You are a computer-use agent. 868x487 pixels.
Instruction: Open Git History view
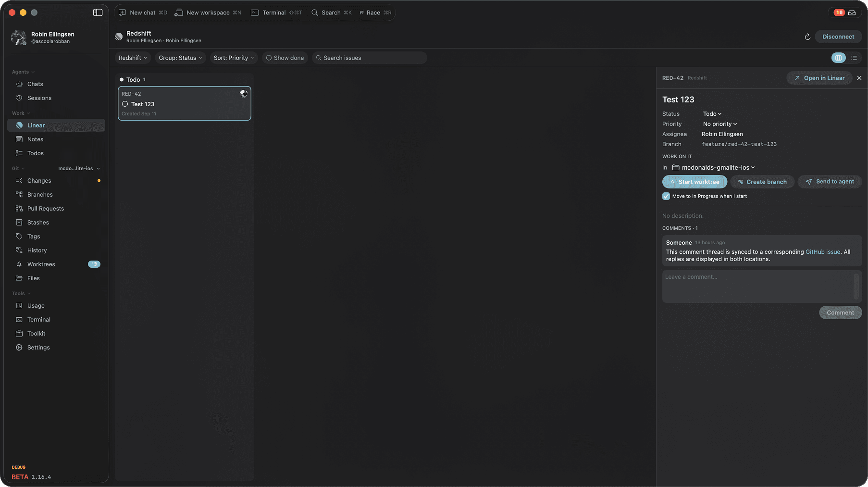56,250
